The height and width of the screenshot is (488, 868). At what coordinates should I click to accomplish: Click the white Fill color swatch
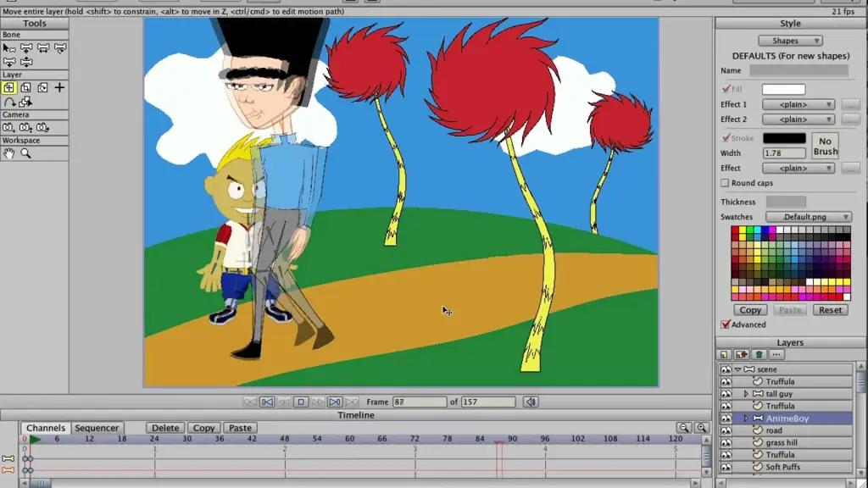point(784,90)
